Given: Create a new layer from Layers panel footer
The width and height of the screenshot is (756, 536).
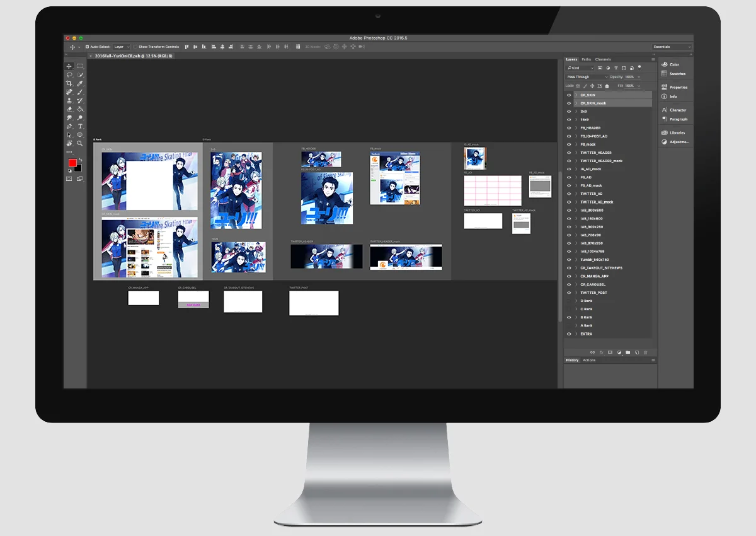Looking at the screenshot, I should (636, 352).
